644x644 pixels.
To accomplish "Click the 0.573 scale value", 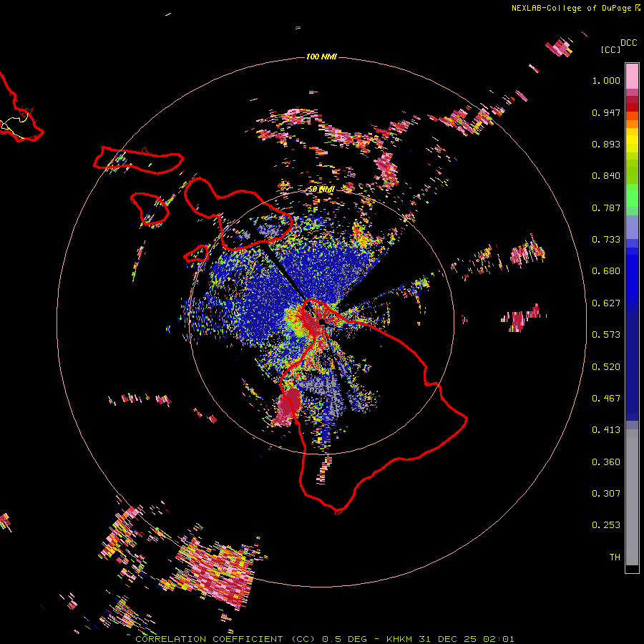I will [606, 335].
